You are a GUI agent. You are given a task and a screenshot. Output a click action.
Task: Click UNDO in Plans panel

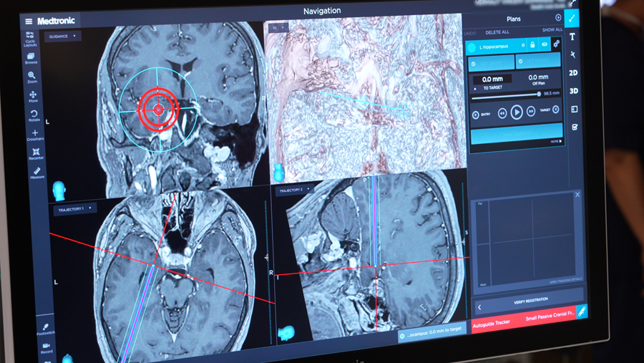(x=470, y=34)
